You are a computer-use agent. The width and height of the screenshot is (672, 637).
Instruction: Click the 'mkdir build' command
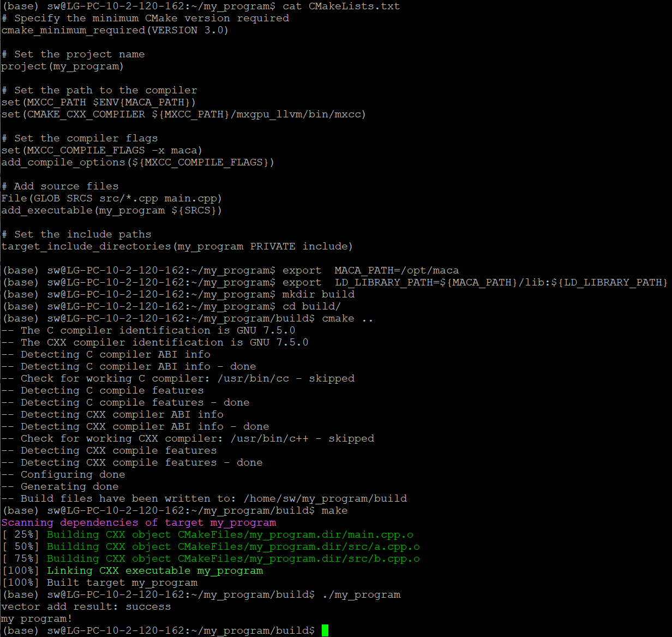(x=319, y=294)
